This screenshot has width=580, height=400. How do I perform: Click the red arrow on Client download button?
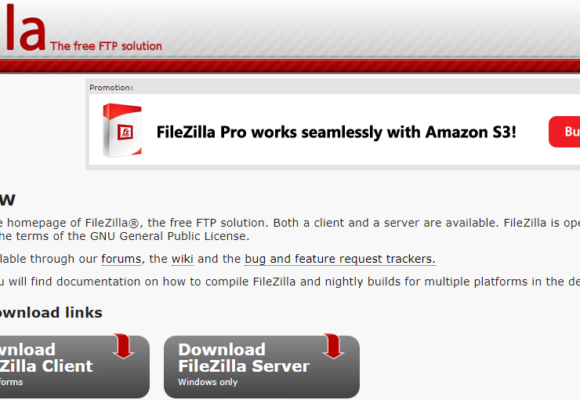click(x=124, y=346)
